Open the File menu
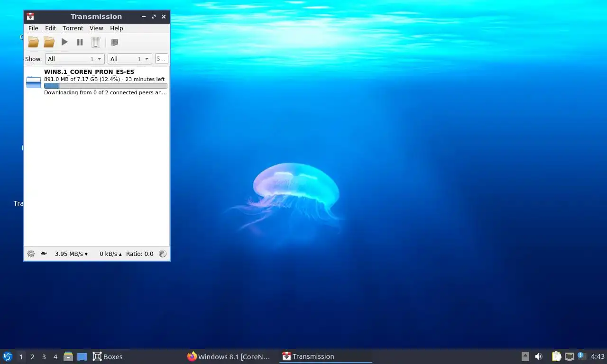607x364 pixels. coord(33,28)
